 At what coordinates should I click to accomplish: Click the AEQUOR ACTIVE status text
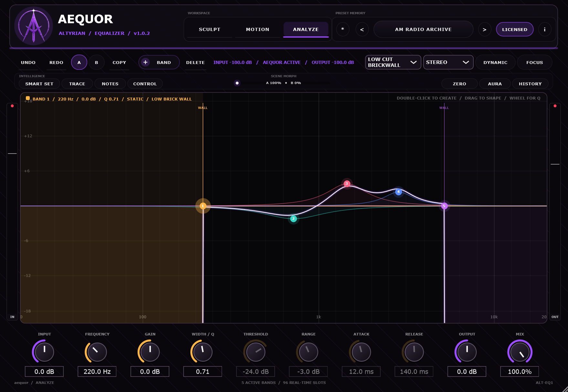[282, 62]
